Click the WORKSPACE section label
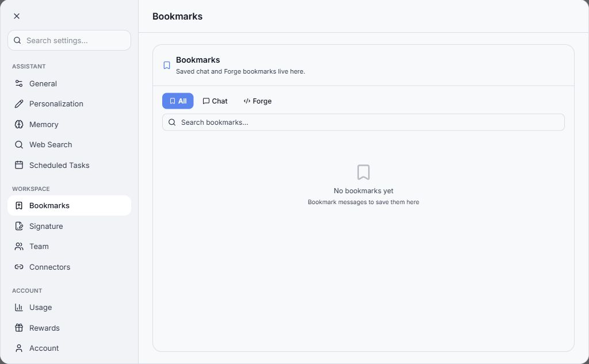Screen dimensions: 589x364 (x=31, y=189)
